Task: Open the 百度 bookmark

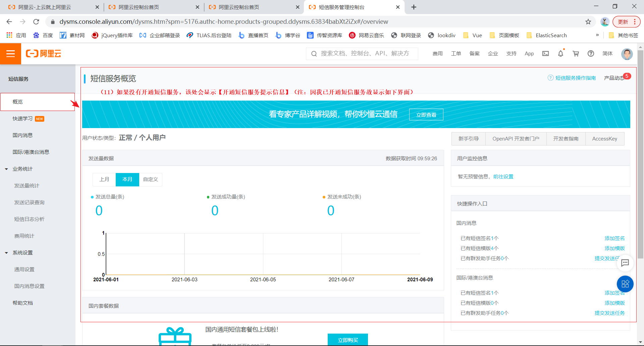Action: point(43,35)
